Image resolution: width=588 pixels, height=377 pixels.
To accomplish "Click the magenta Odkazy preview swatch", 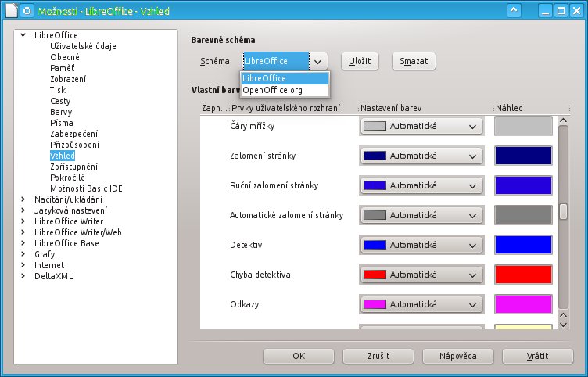I will pos(523,304).
